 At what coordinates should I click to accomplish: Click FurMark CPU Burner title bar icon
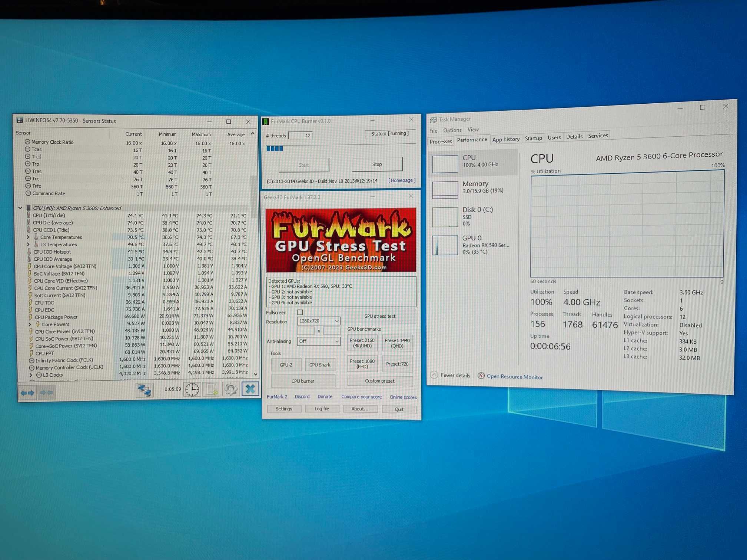tap(266, 121)
